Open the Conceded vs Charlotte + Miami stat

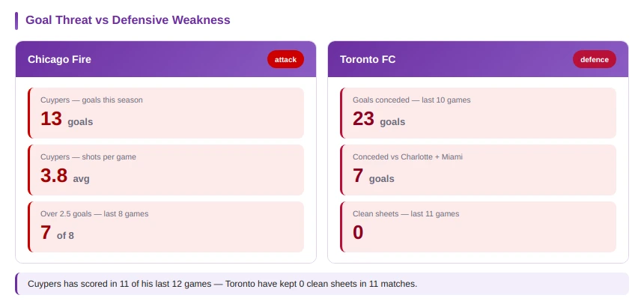pyautogui.click(x=478, y=170)
